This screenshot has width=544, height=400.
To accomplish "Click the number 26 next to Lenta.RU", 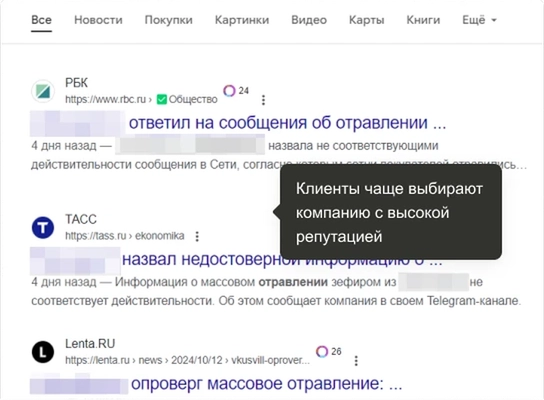I will pyautogui.click(x=336, y=352).
